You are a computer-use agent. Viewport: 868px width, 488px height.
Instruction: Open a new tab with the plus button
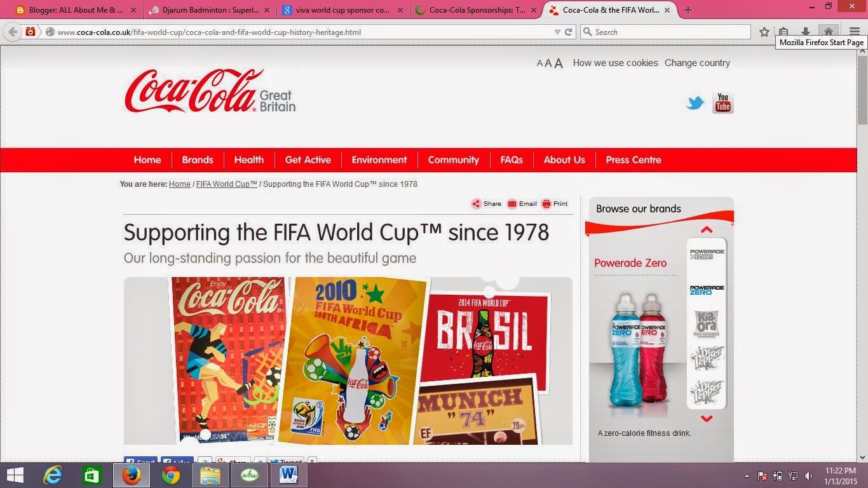(x=688, y=10)
